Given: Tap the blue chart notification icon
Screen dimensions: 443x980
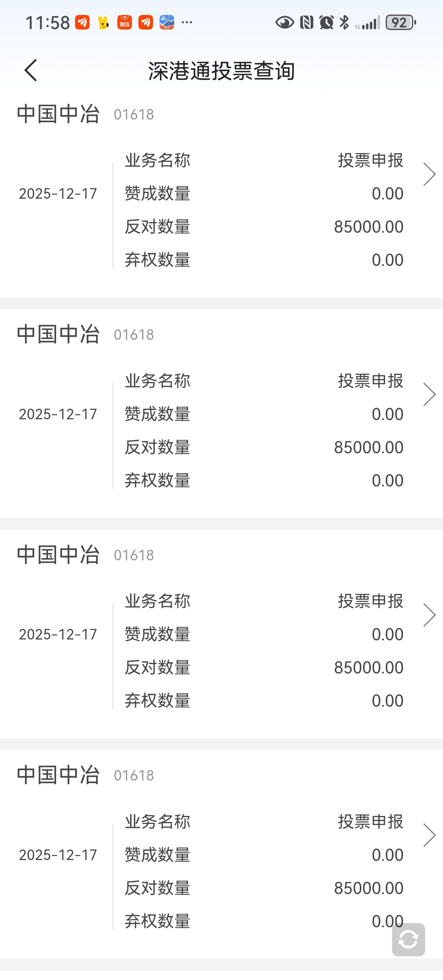Looking at the screenshot, I should point(166,23).
